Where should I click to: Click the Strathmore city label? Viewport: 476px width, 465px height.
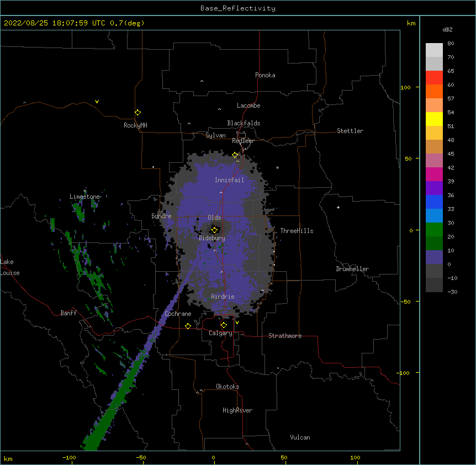285,336
